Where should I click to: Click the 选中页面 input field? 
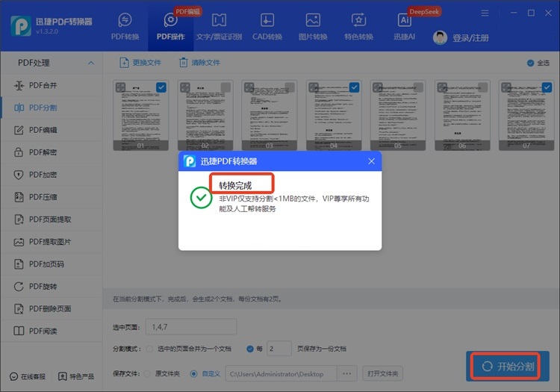(193, 326)
